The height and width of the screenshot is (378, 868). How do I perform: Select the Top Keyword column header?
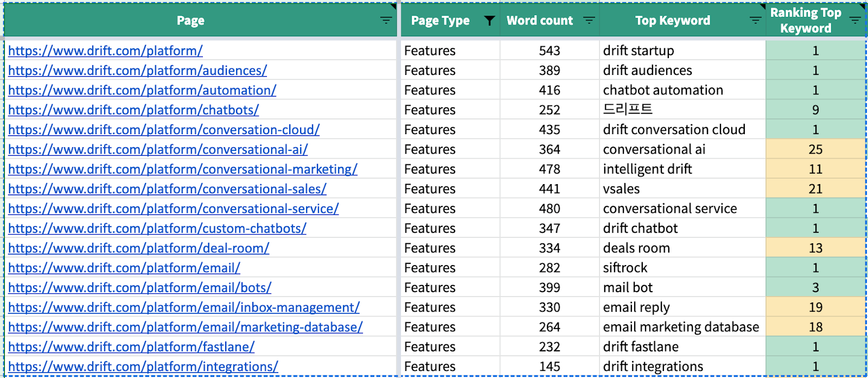coord(682,21)
